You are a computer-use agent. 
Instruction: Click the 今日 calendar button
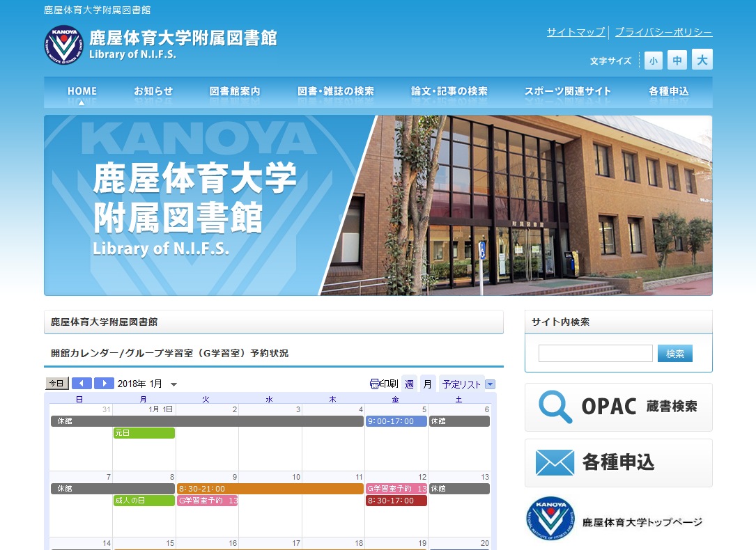point(57,384)
